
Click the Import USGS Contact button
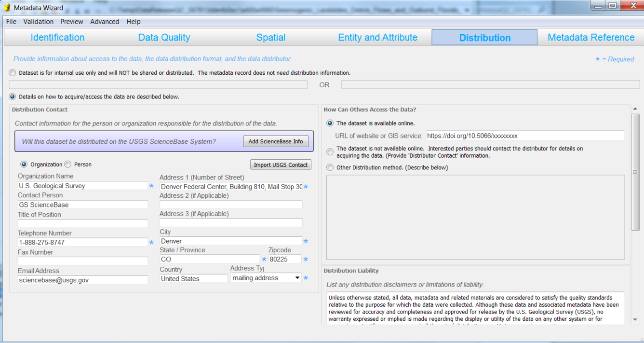point(281,165)
